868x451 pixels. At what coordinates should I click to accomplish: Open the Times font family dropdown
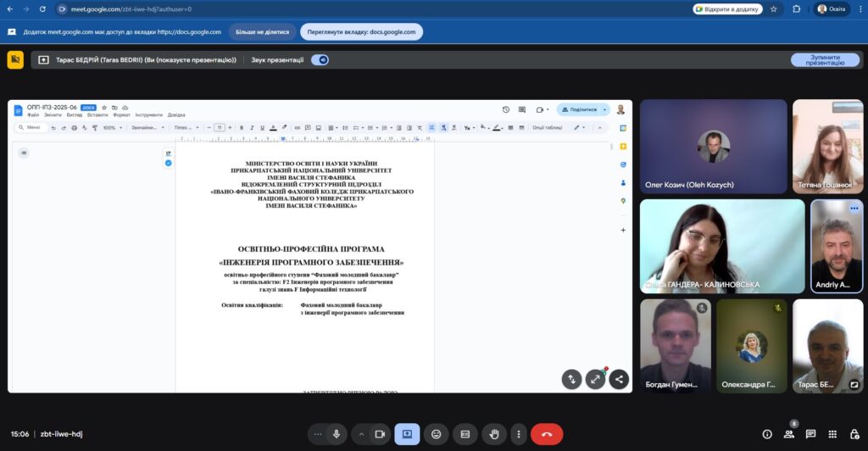point(186,128)
